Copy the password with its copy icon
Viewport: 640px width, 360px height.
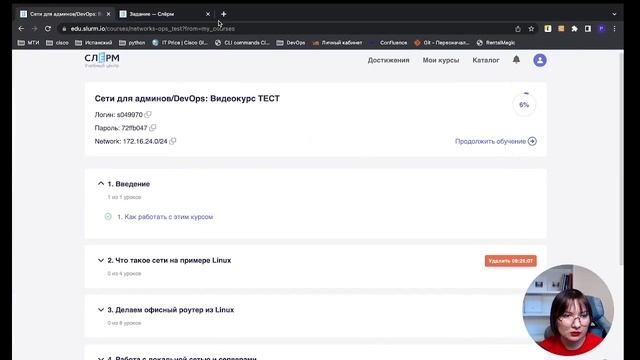(x=153, y=128)
